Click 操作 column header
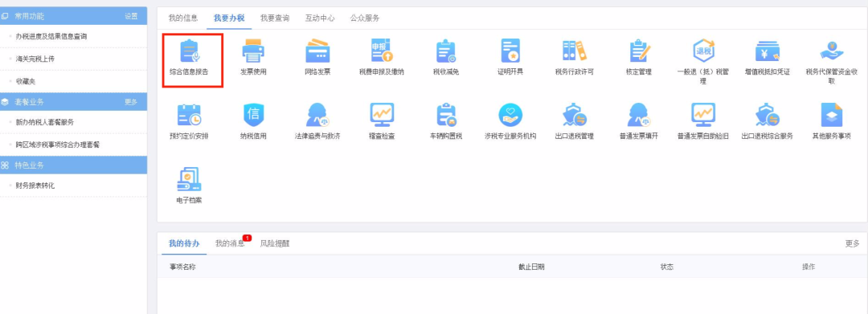Screen dimensions: 868x314 pos(809,267)
